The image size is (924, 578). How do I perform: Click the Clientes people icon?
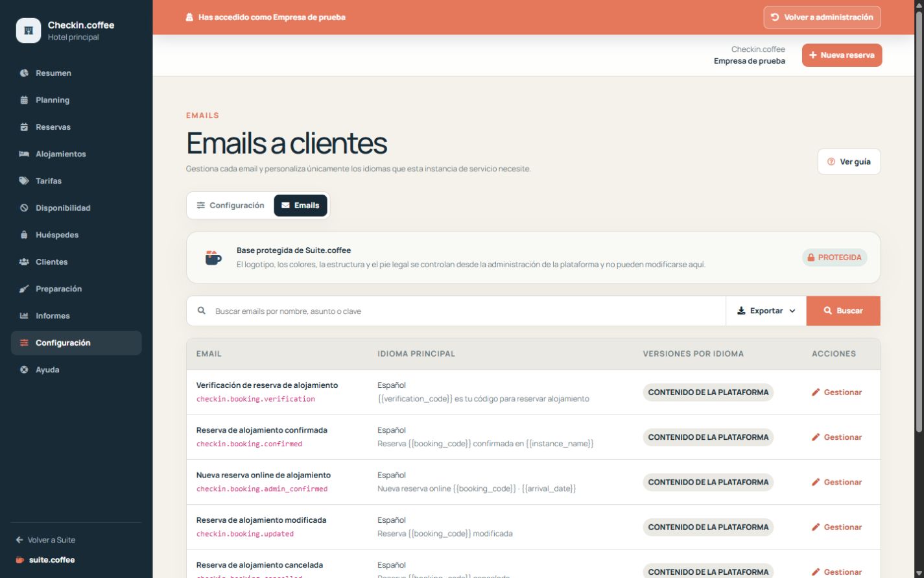click(24, 262)
